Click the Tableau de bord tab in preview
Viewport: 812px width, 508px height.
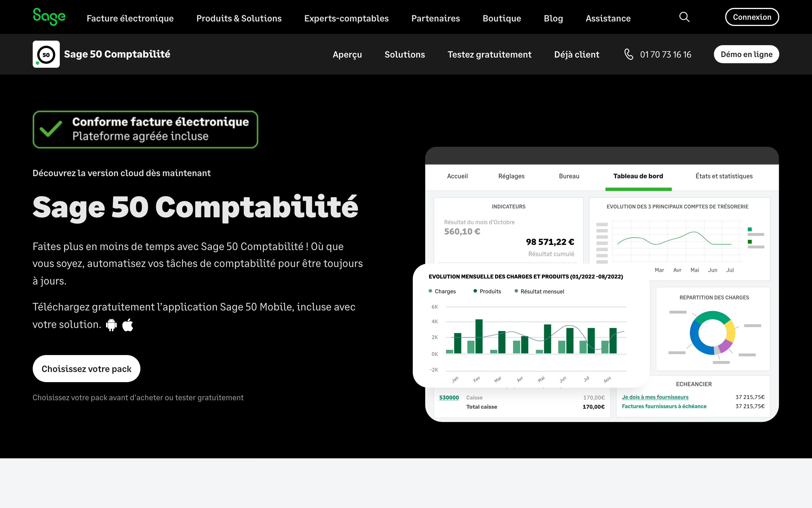pyautogui.click(x=638, y=176)
